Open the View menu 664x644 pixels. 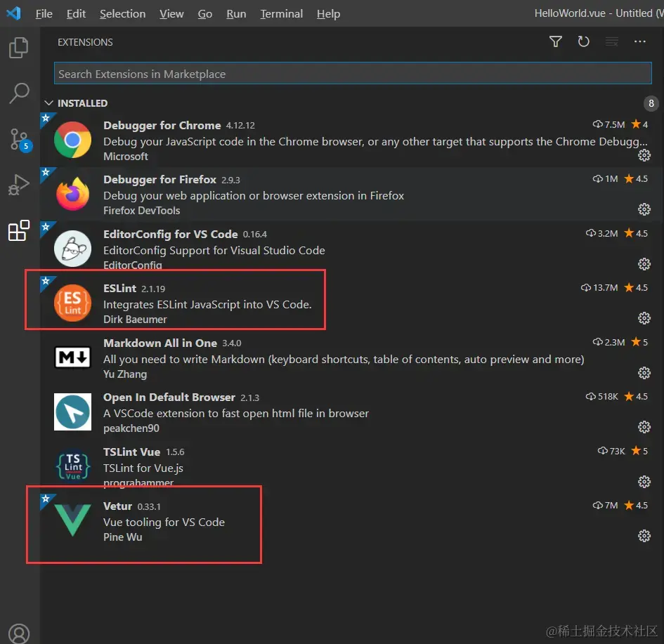171,14
